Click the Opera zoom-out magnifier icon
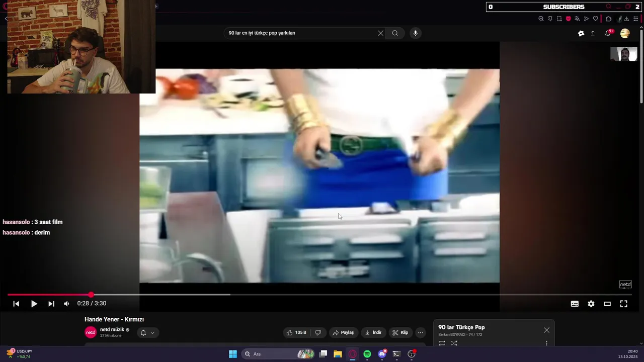Viewport: 644px width, 362px height. (x=541, y=19)
